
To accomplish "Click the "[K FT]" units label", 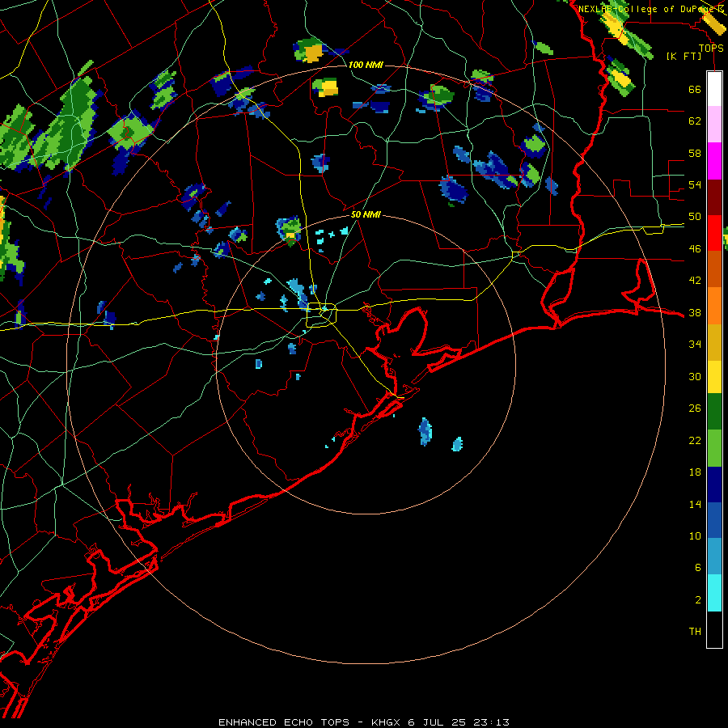I will click(x=684, y=57).
